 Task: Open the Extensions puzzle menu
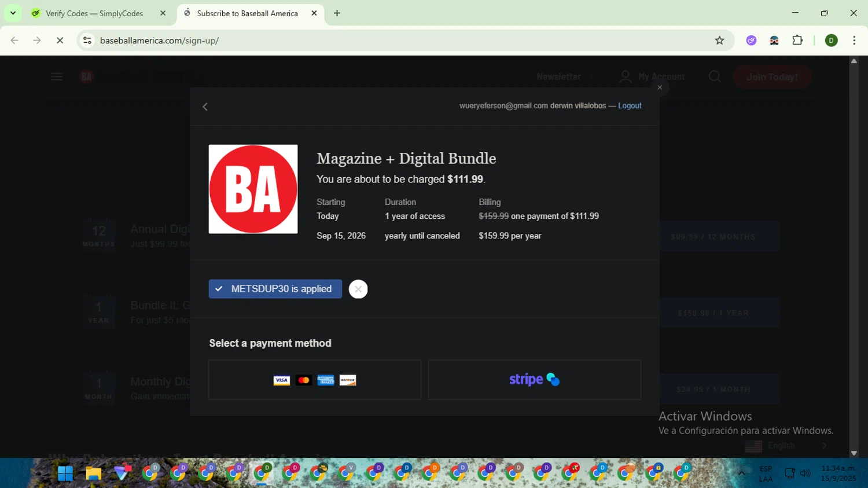(x=797, y=41)
